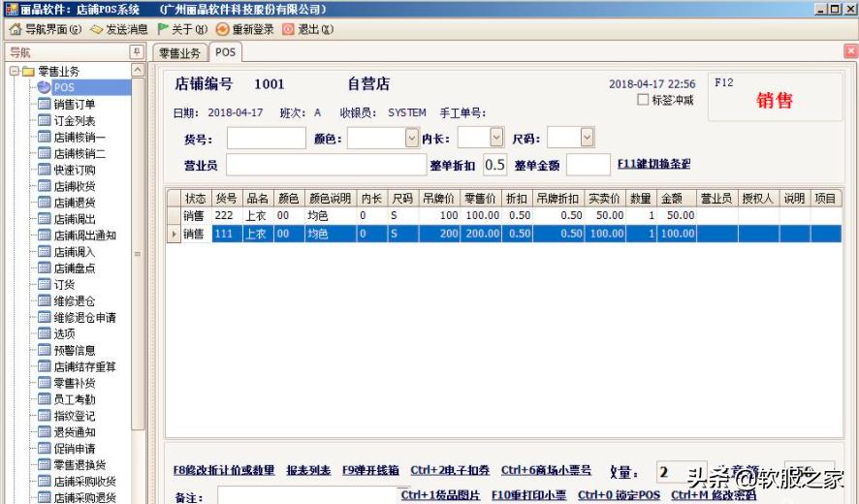This screenshot has height=504, width=859.
Task: Click the icon beside 店铺核销二
Action: (x=45, y=153)
